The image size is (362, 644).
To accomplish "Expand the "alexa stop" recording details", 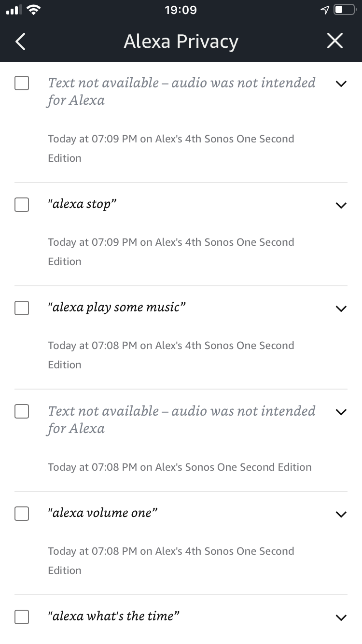I will (341, 205).
